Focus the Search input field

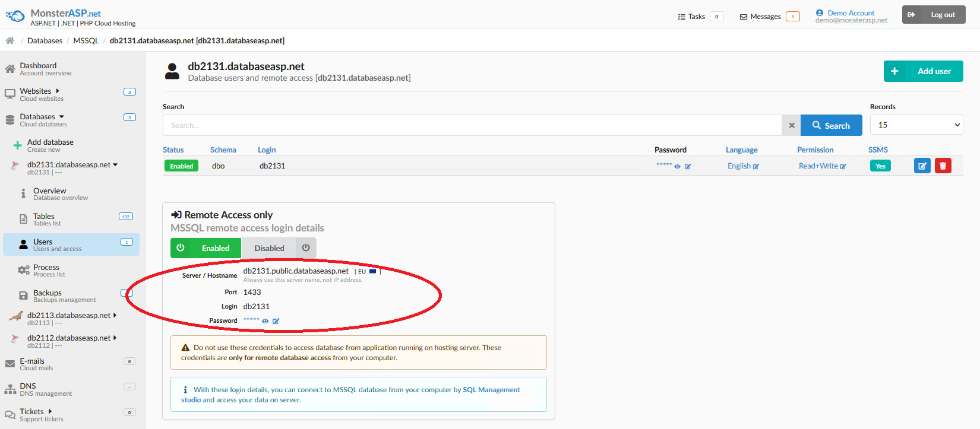(x=472, y=125)
